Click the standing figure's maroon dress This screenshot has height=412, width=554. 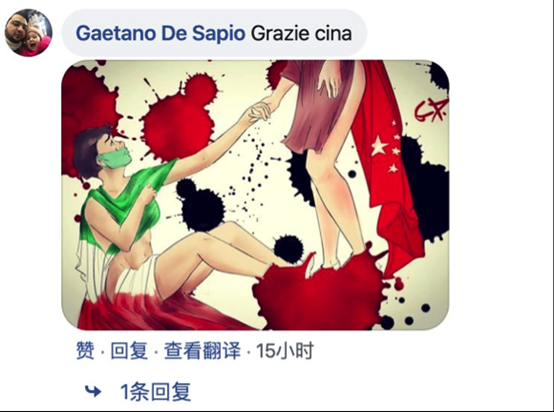point(316,104)
